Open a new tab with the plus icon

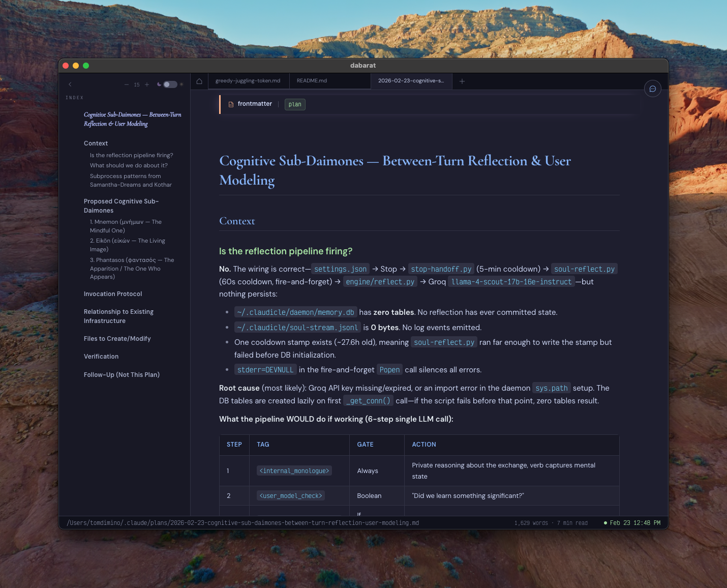[462, 81]
